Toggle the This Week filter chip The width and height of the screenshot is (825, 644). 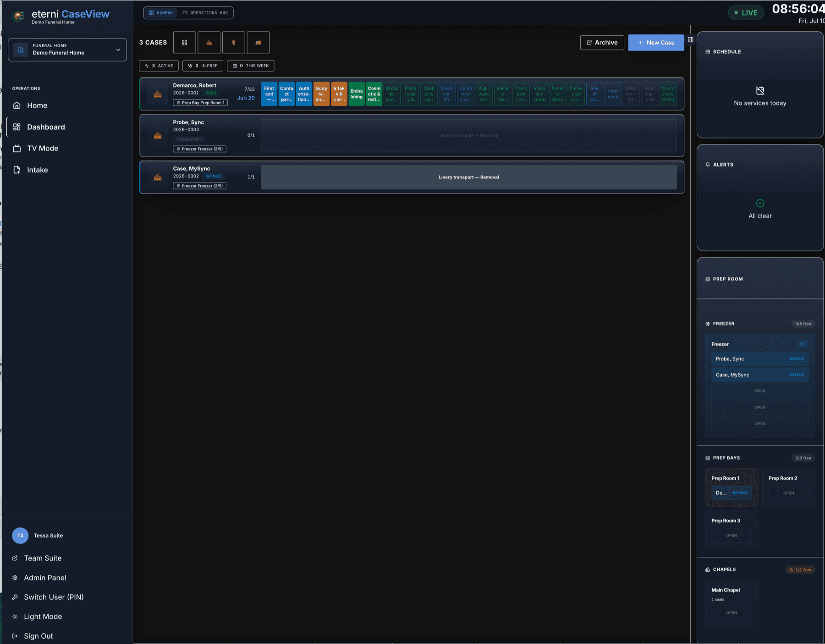(x=251, y=66)
